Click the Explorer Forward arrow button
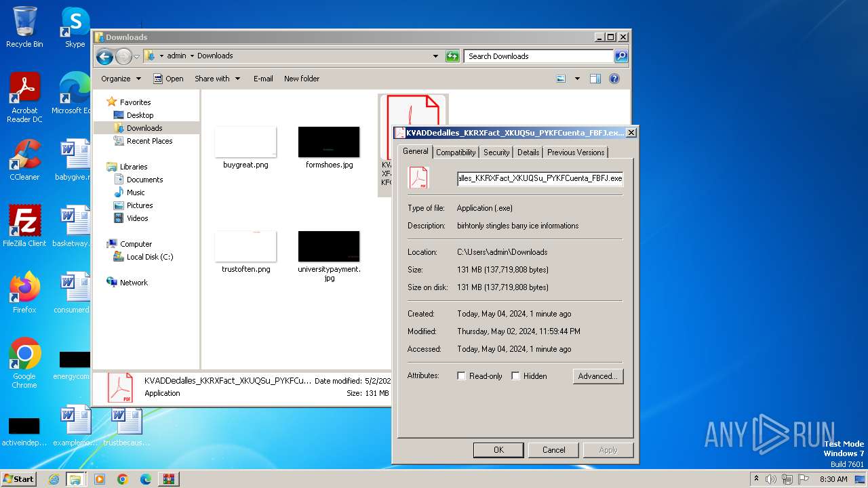Image resolution: width=868 pixels, height=488 pixels. [123, 56]
